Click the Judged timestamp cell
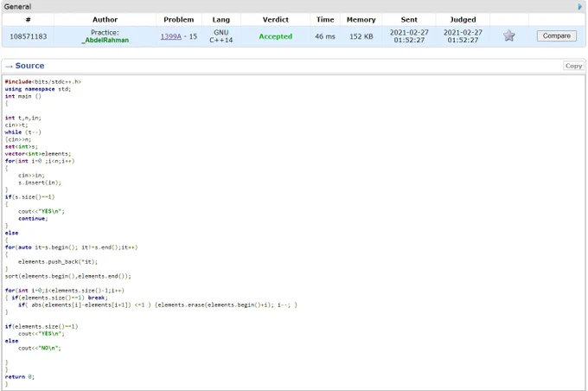The width and height of the screenshot is (588, 391). point(463,36)
